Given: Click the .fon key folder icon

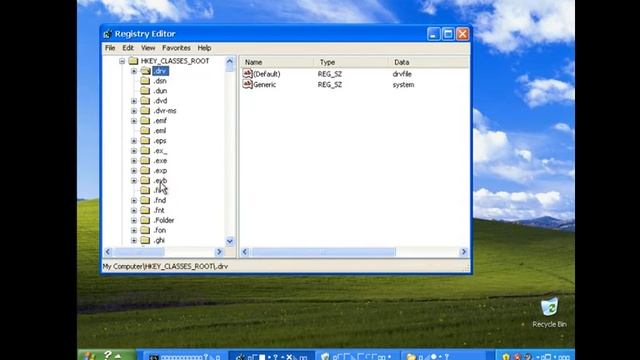Looking at the screenshot, I should tap(145, 230).
